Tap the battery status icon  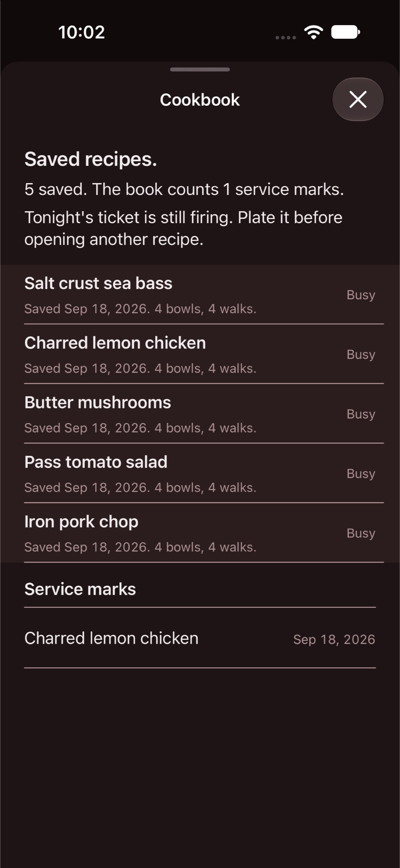pyautogui.click(x=346, y=32)
